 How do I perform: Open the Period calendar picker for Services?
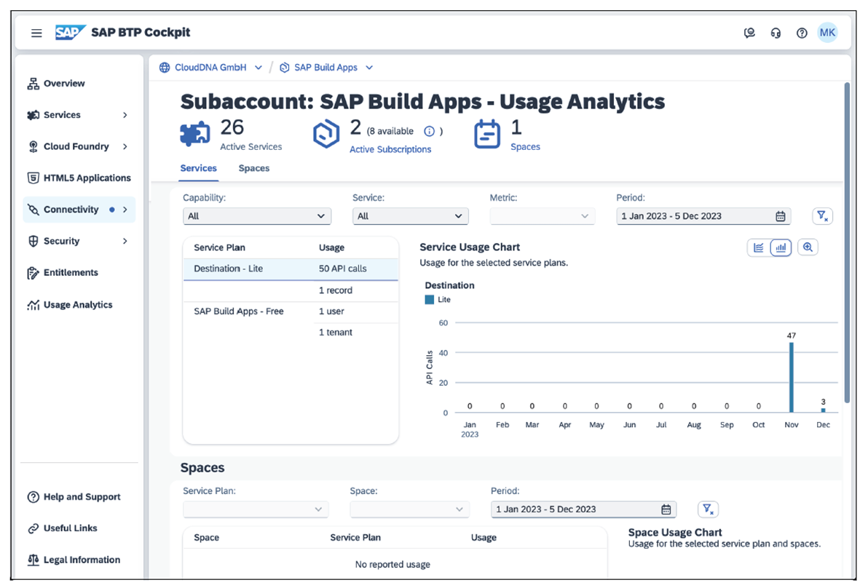(780, 215)
